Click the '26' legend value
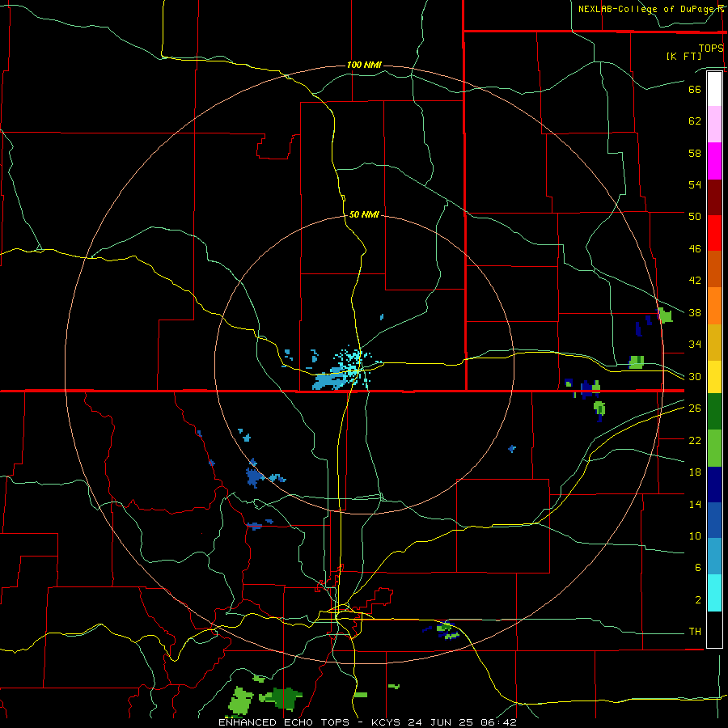 click(x=695, y=408)
